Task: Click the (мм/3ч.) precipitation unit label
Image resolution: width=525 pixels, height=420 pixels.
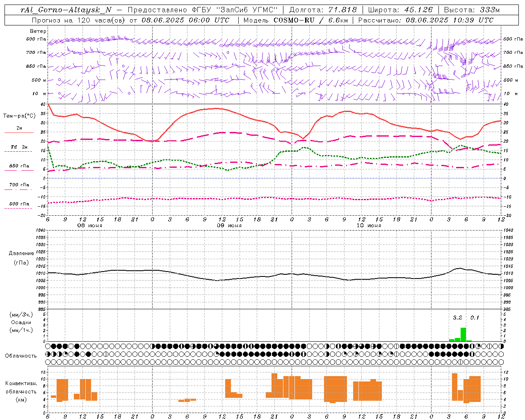Action: click(21, 315)
